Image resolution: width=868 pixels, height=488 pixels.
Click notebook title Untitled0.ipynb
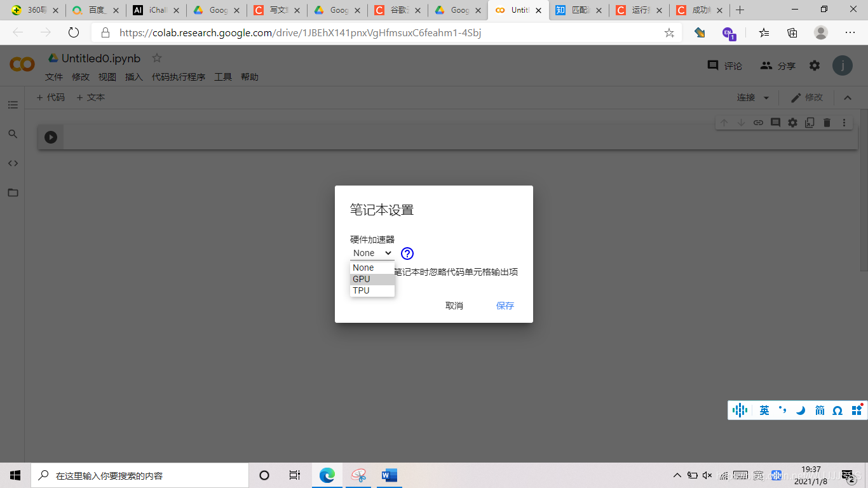101,58
